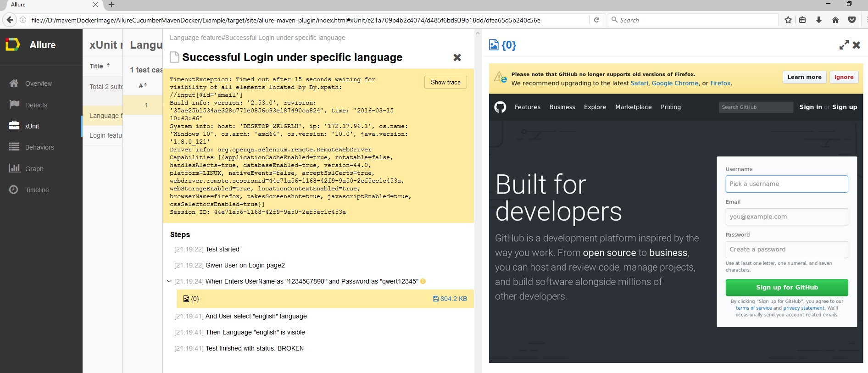Select the Language feature suite row
868x373 pixels.
103,116
